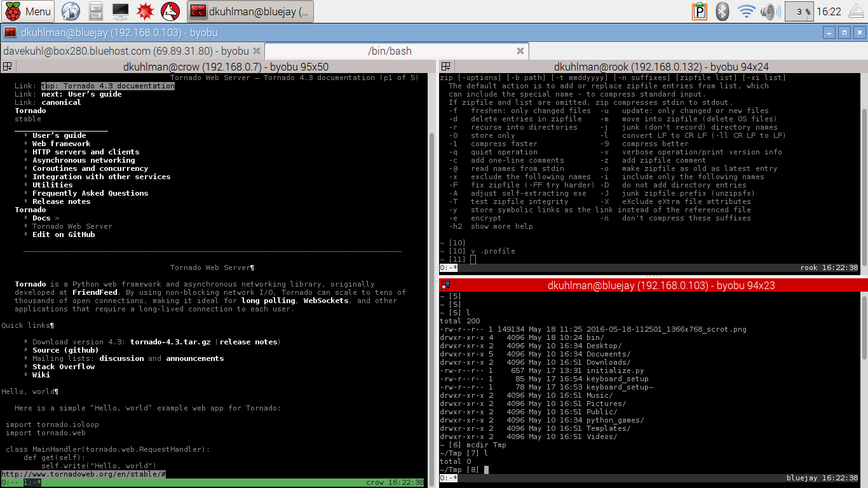Switch to the /bin/bash tab

390,51
